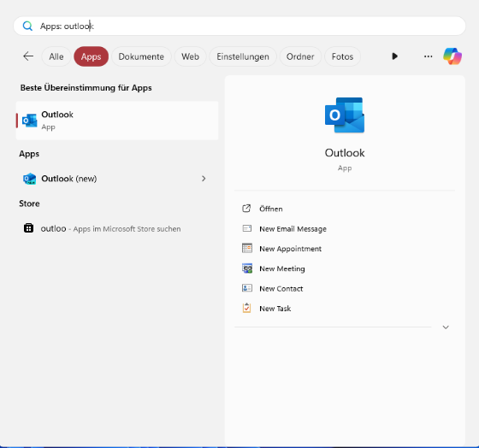Switch to the Dokumente filter
The height and width of the screenshot is (448, 479).
click(141, 56)
